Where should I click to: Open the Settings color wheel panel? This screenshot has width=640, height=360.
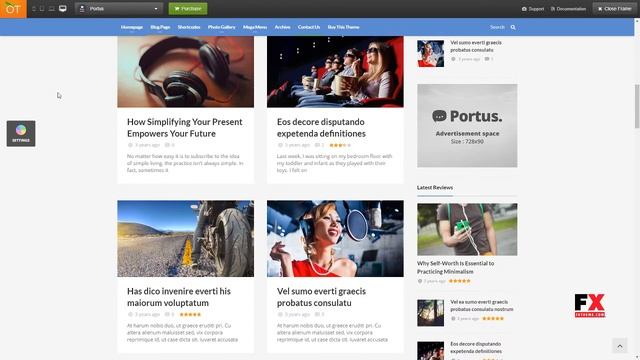pos(21,133)
